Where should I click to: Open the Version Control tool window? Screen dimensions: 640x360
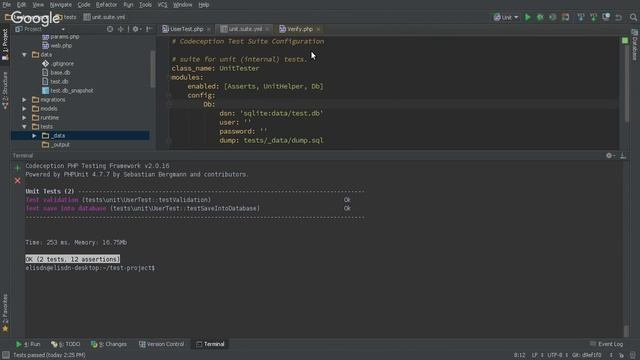162,344
